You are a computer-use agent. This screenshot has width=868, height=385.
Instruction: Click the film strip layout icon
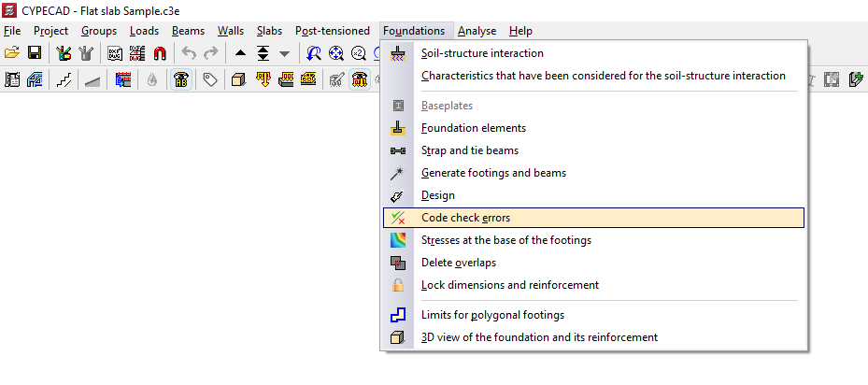tap(831, 79)
